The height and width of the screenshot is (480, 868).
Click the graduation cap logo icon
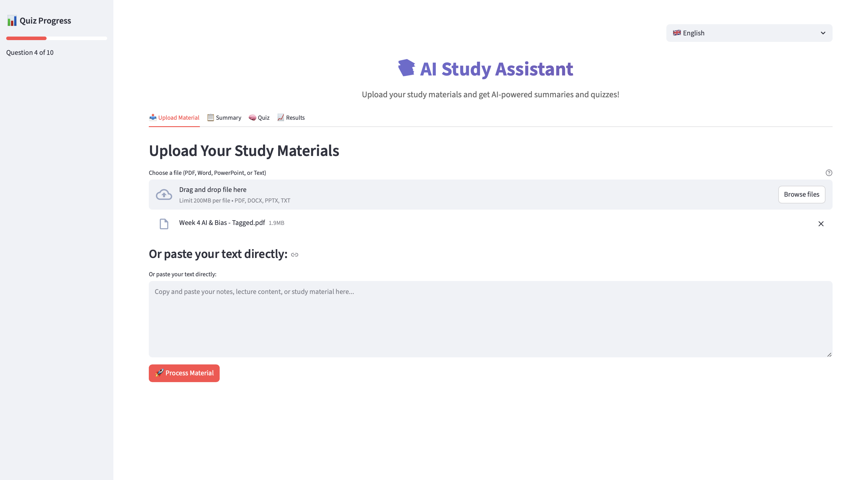406,68
